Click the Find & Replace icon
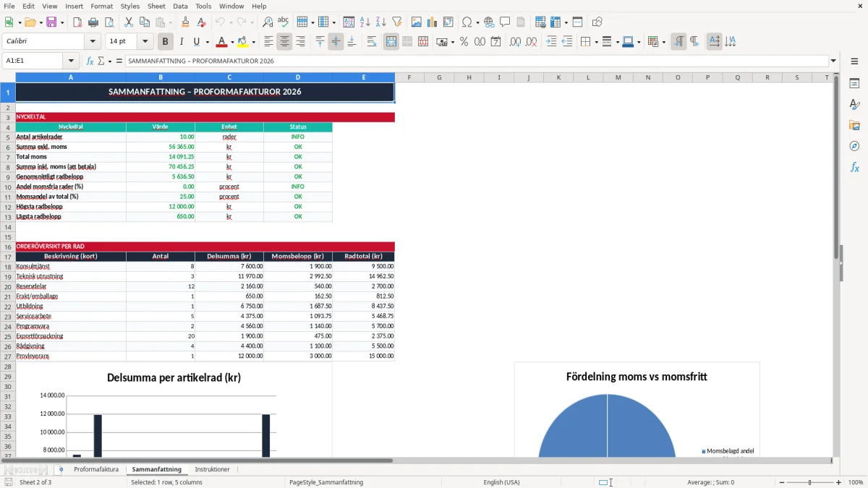This screenshot has width=868, height=488. pyautogui.click(x=268, y=22)
